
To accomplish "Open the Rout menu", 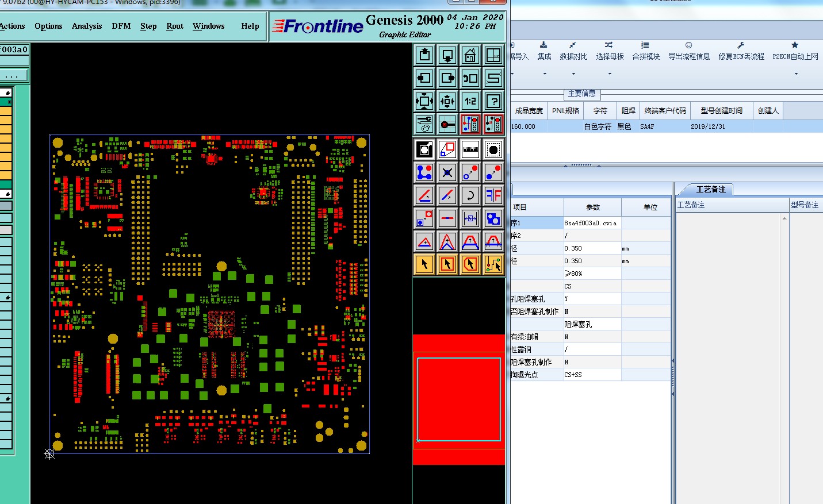I will pyautogui.click(x=175, y=26).
